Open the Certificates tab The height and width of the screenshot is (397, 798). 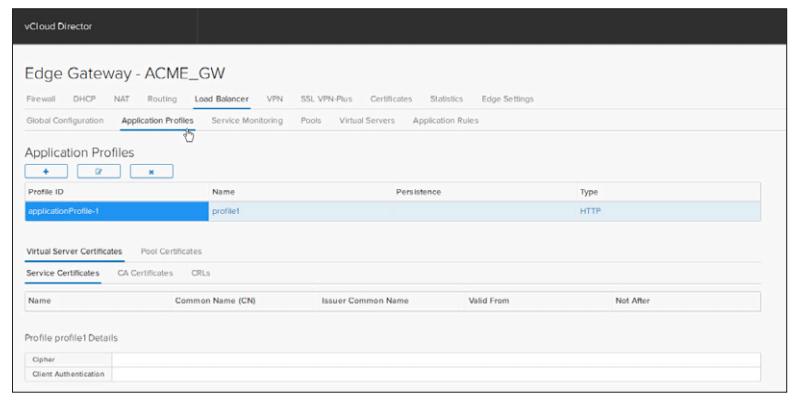pyautogui.click(x=391, y=99)
